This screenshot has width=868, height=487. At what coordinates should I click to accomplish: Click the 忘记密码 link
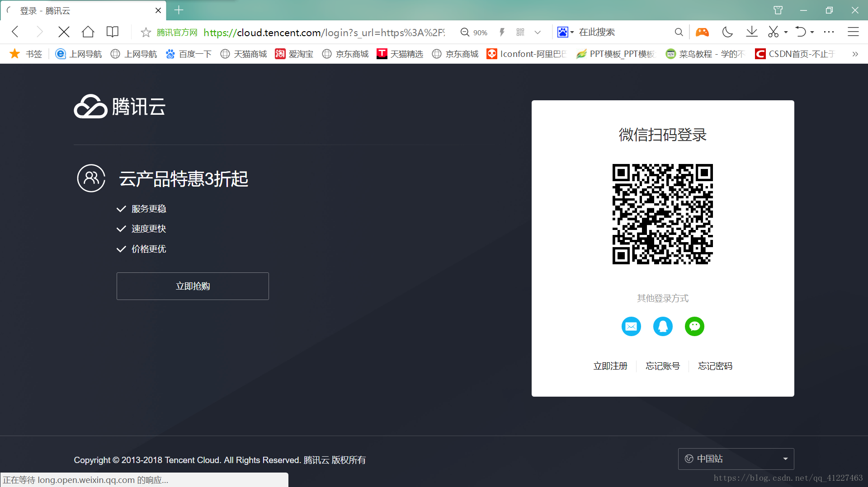tap(715, 366)
